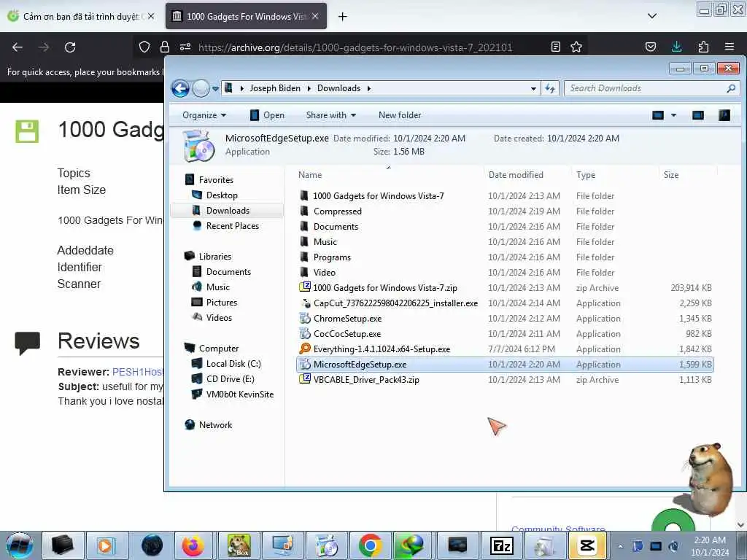This screenshot has width=747, height=560.
Task: Click Save to Pocket icon in Firefox
Action: [650, 47]
